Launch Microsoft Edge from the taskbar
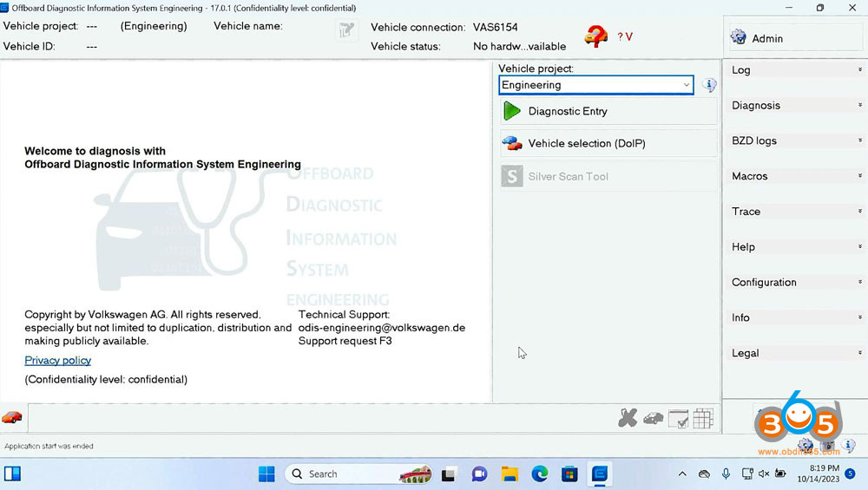Viewport: 868px width, 490px height. pyautogui.click(x=540, y=474)
